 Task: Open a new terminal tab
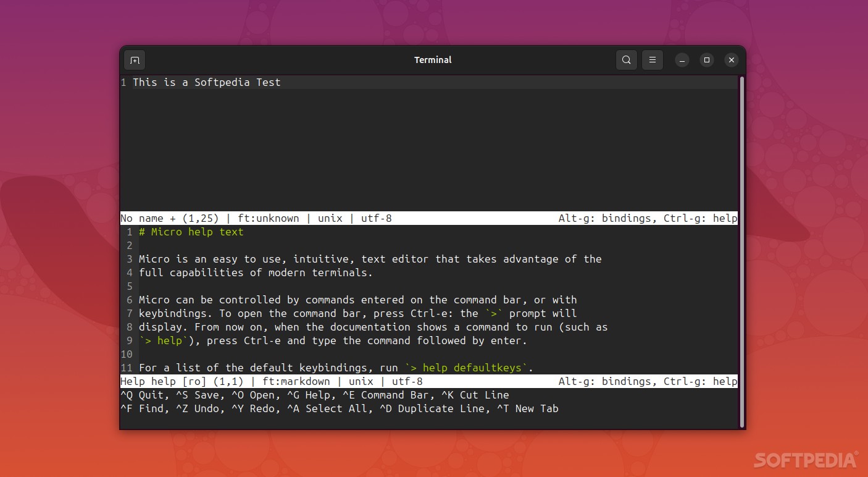point(135,60)
